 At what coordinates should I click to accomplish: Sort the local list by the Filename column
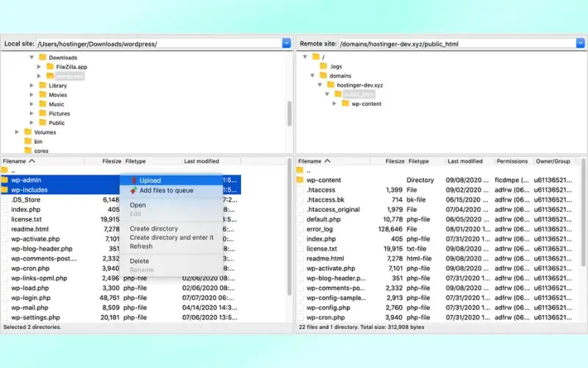tap(43, 161)
